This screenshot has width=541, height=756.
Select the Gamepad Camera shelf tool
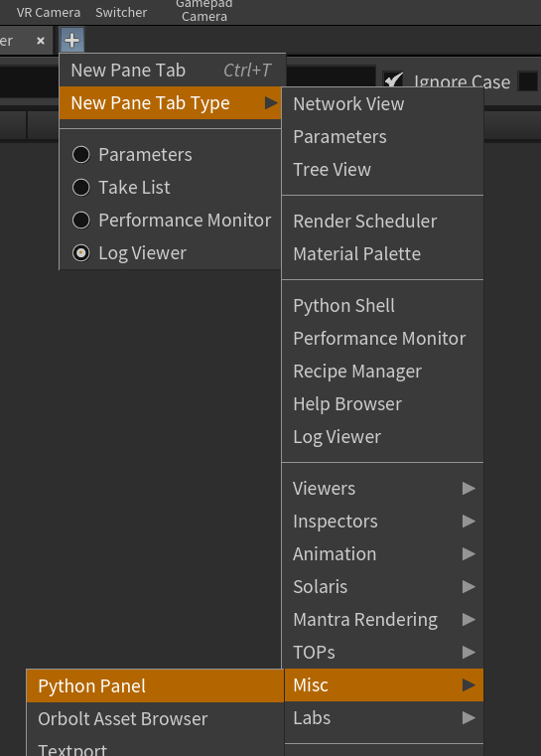tap(204, 11)
